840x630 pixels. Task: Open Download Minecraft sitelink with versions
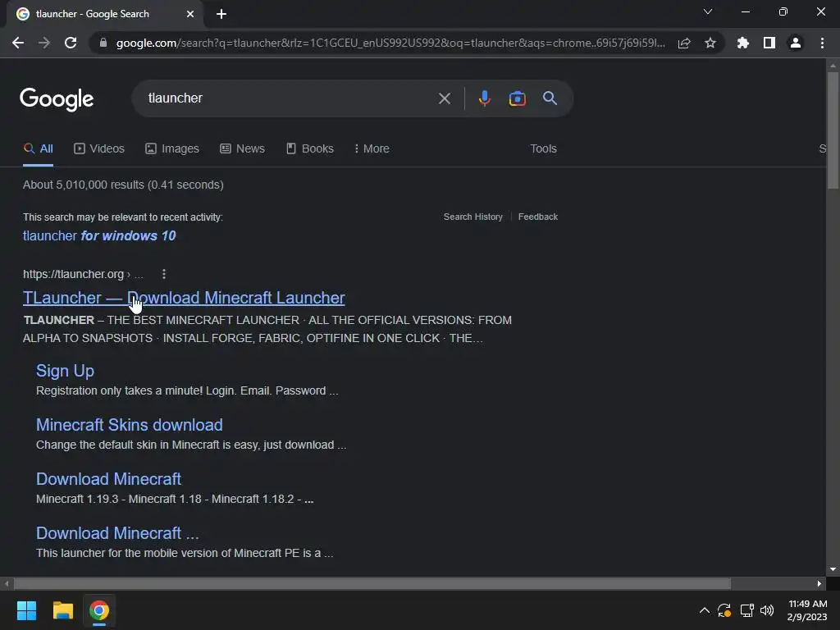click(x=108, y=479)
